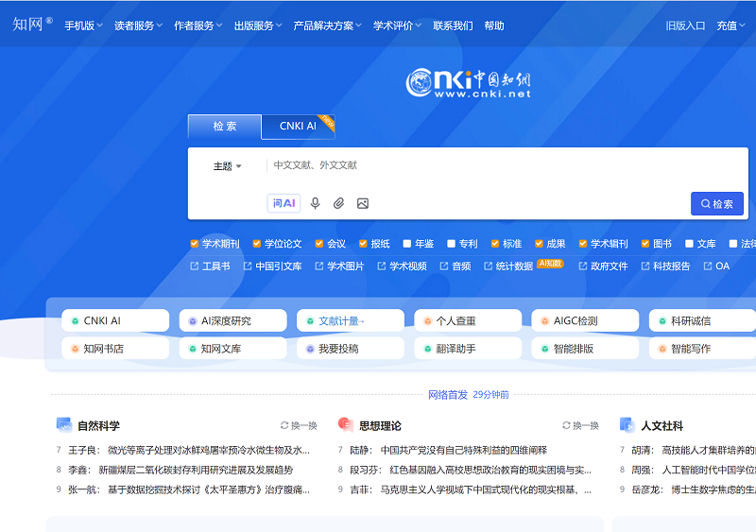
Task: Check the 文库 checkbox
Action: click(x=690, y=244)
